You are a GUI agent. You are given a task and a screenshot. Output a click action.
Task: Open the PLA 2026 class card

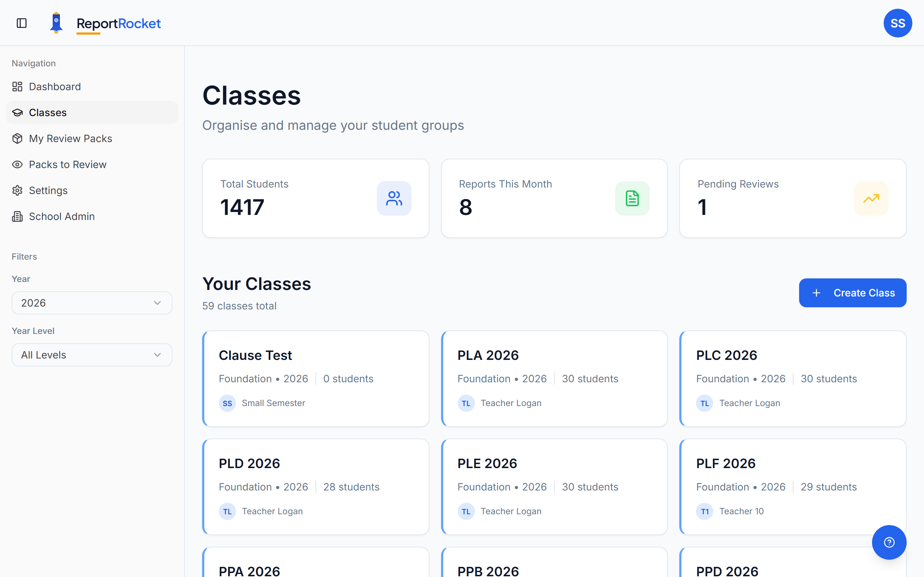pos(554,379)
